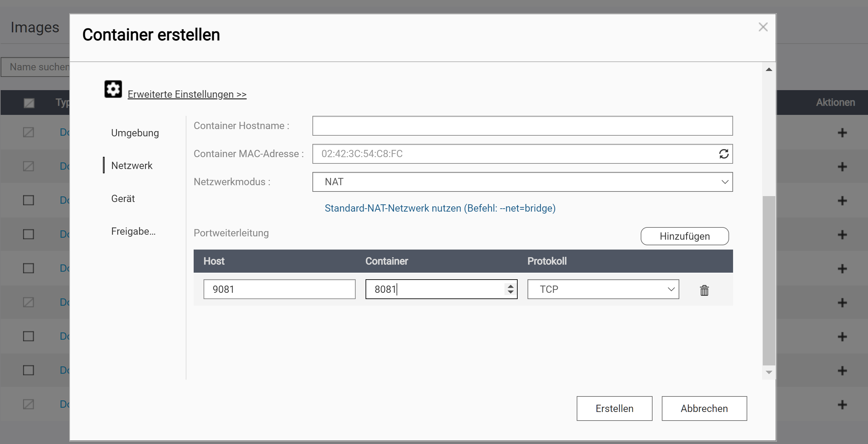868x444 pixels.
Task: Switch to the Umgebung tab
Action: click(135, 133)
